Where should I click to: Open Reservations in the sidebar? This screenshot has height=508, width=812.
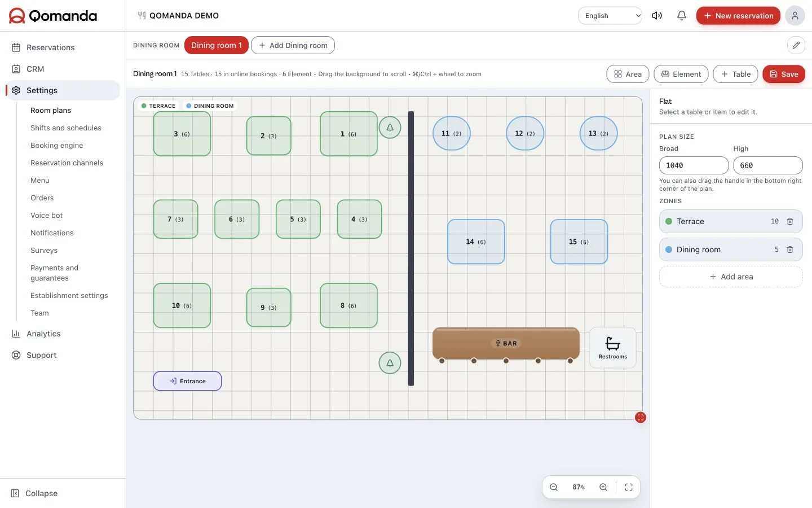pyautogui.click(x=63, y=47)
